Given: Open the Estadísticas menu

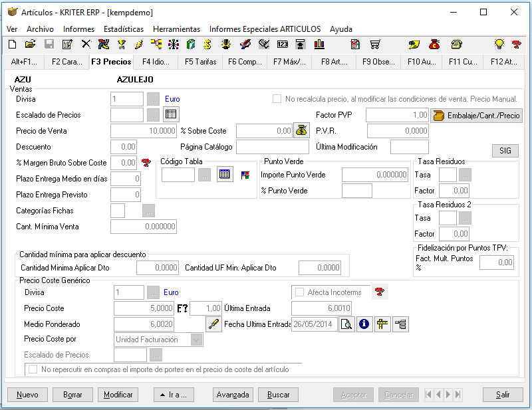Looking at the screenshot, I should (x=124, y=29).
